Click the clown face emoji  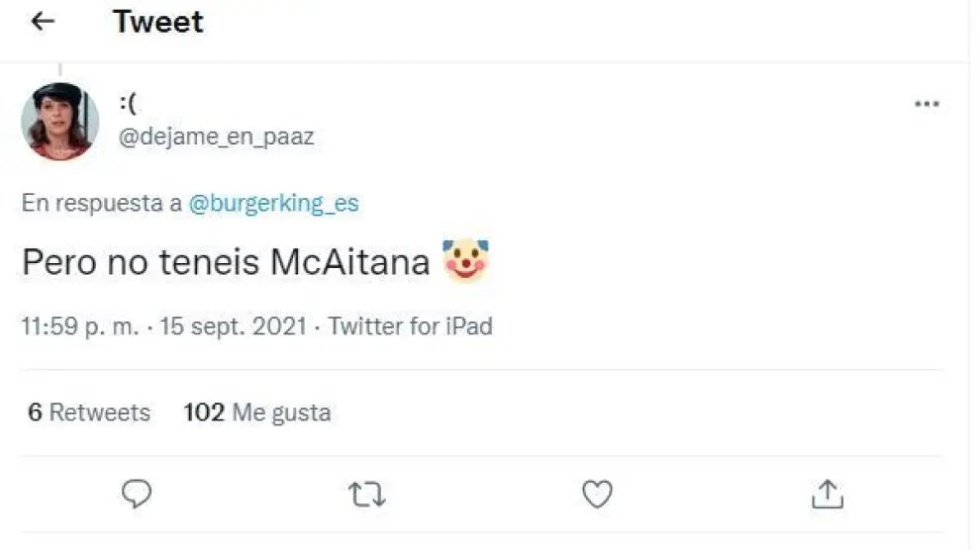(x=465, y=261)
